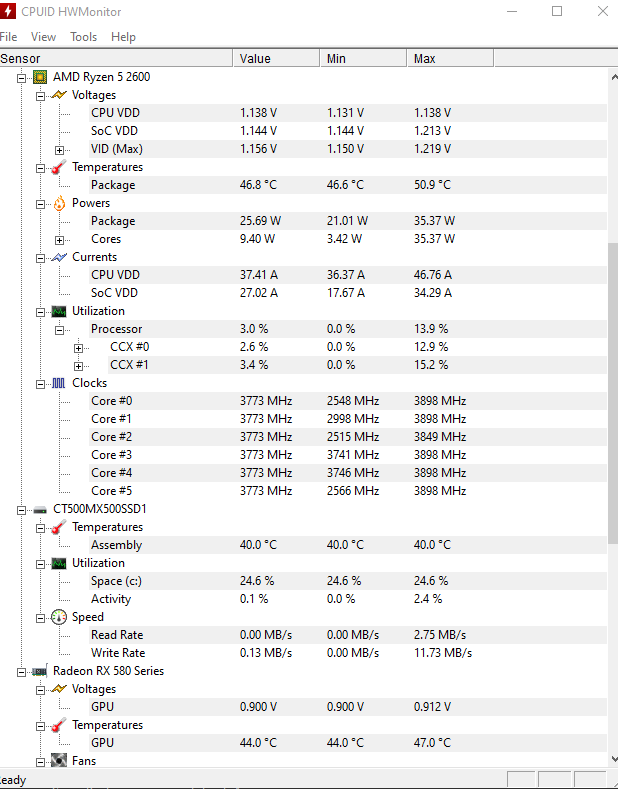Collapse the AMD Ryzen 5 2600 tree

pos(21,77)
